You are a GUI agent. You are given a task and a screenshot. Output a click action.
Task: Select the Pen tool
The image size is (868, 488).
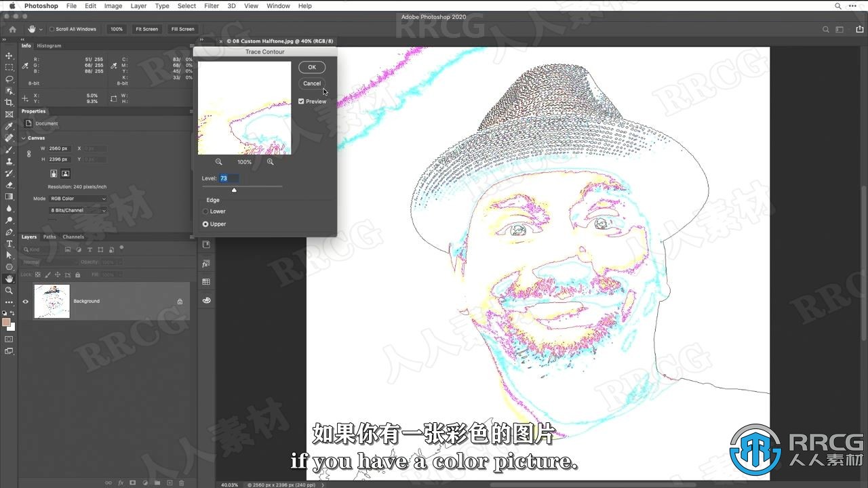[9, 232]
